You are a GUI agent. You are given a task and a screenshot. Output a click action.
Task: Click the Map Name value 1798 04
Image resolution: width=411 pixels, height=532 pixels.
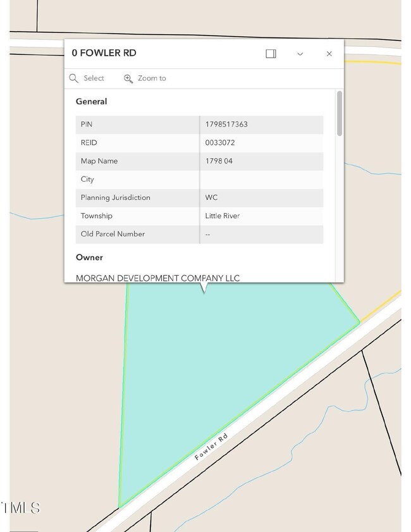219,161
